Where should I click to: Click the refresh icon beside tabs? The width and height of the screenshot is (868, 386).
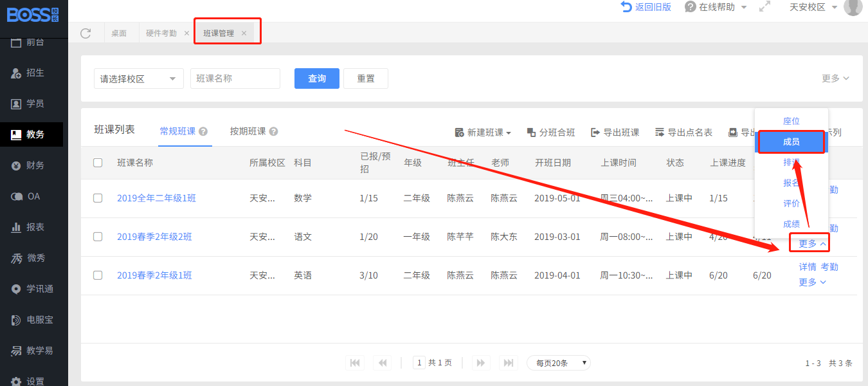[x=86, y=33]
